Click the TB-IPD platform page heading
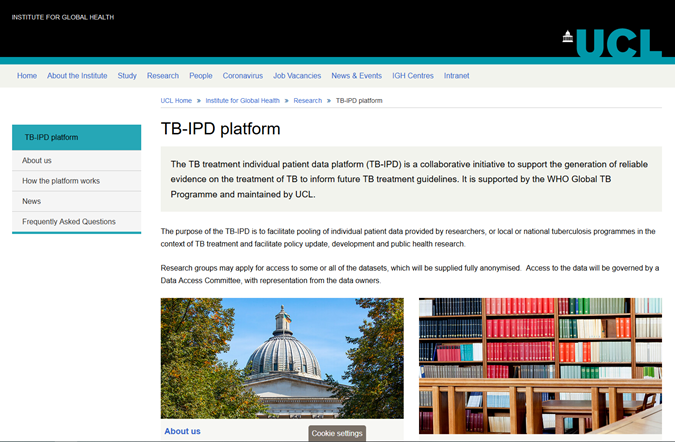Image resolution: width=675 pixels, height=442 pixels. pyautogui.click(x=220, y=129)
